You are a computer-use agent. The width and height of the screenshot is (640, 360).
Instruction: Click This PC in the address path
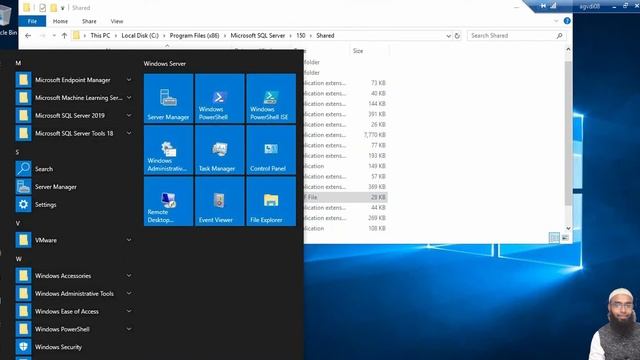100,36
